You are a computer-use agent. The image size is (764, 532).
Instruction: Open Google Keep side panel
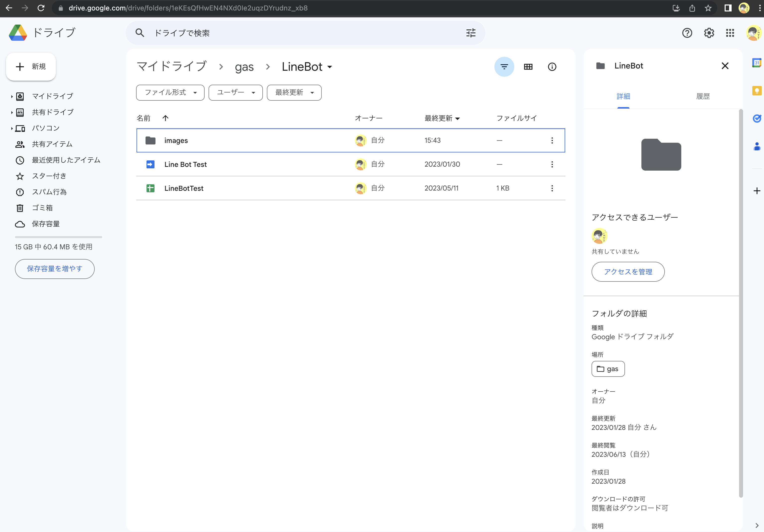pyautogui.click(x=757, y=90)
